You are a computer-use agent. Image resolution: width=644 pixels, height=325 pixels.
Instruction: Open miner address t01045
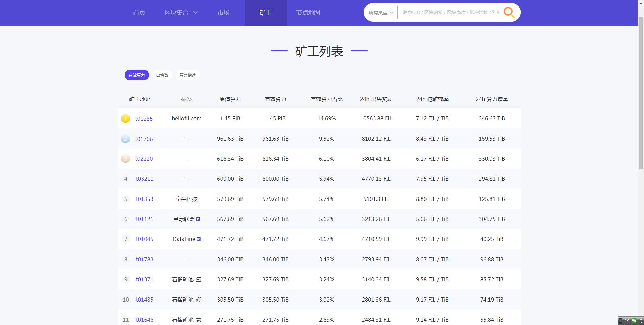click(x=145, y=239)
